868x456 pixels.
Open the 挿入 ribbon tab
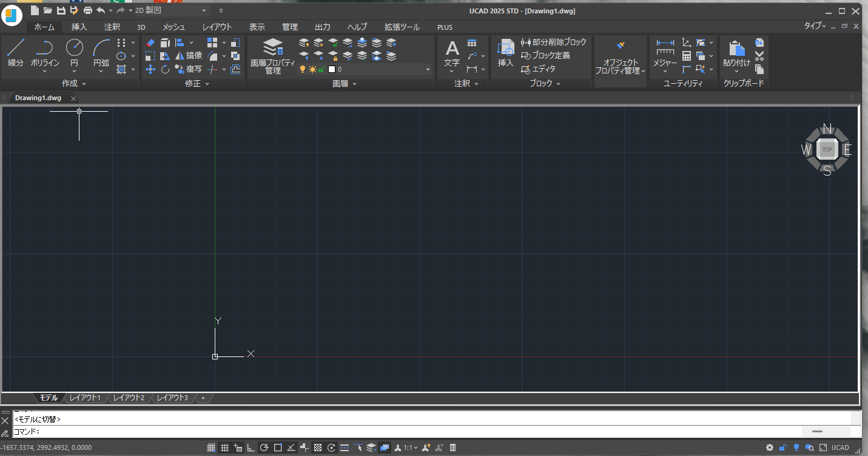(x=79, y=27)
